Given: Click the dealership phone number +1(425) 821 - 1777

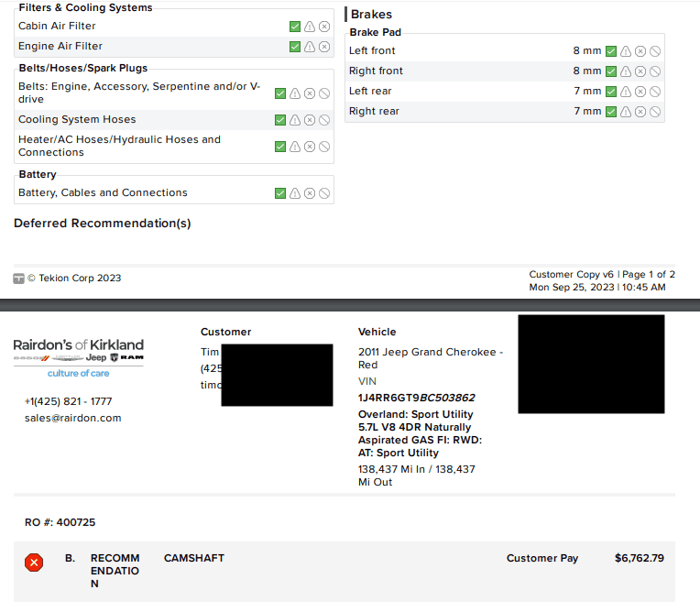Looking at the screenshot, I should click(x=69, y=401).
